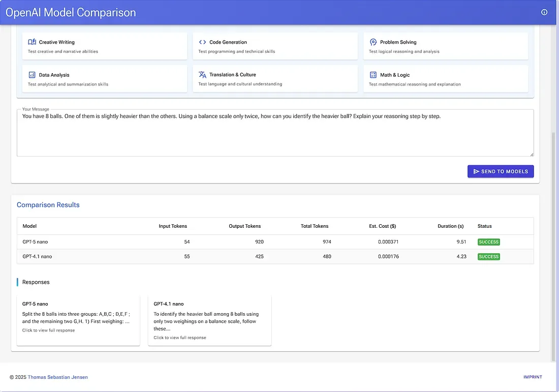
Task: Click the Math & Logic calculator icon
Action: coord(373,75)
